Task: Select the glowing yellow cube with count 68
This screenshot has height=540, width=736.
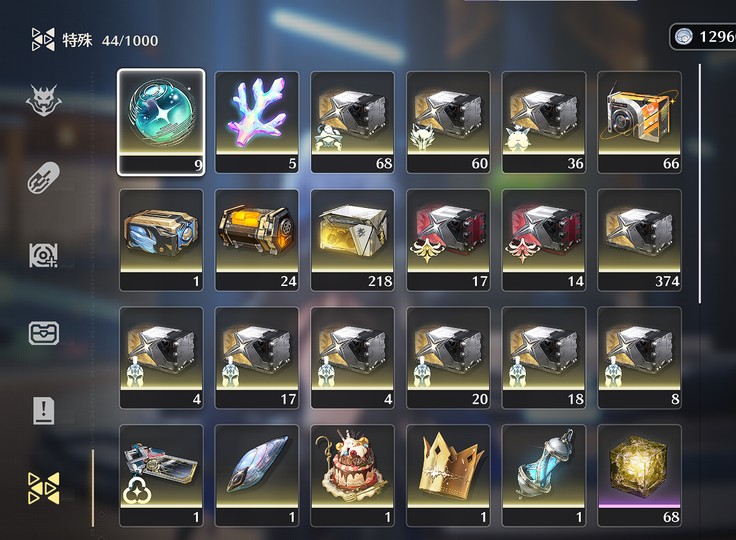Action: (x=639, y=476)
